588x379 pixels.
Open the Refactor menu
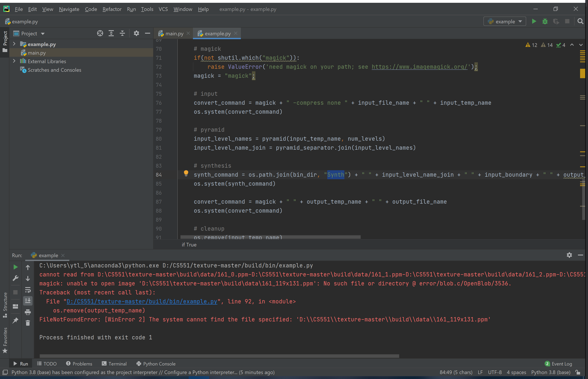tap(112, 9)
